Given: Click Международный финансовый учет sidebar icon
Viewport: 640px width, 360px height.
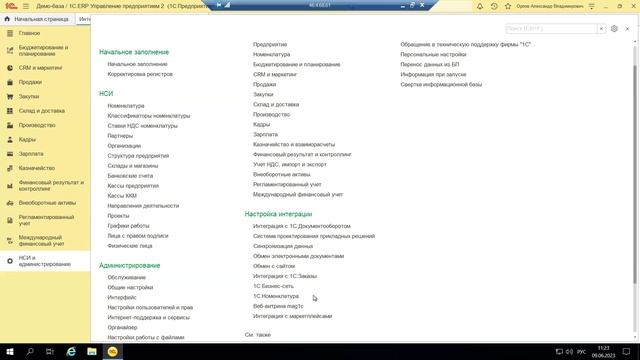Looking at the screenshot, I should [x=10, y=241].
